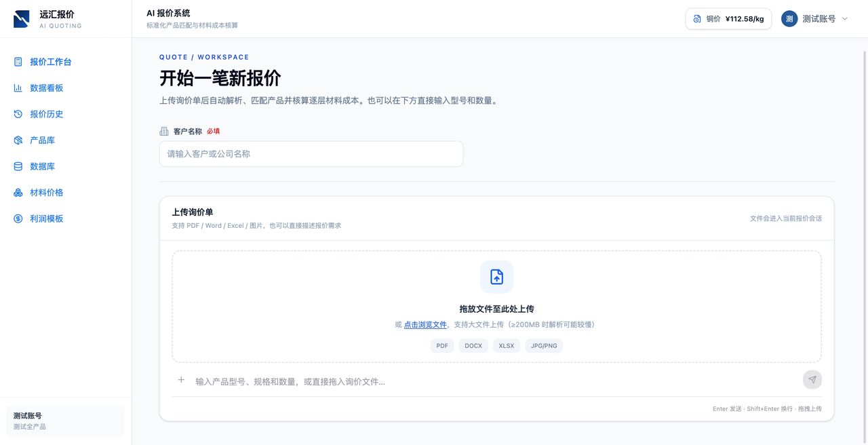Image resolution: width=868 pixels, height=445 pixels.
Task: Focus the 客户名称 input field
Action: click(x=311, y=154)
